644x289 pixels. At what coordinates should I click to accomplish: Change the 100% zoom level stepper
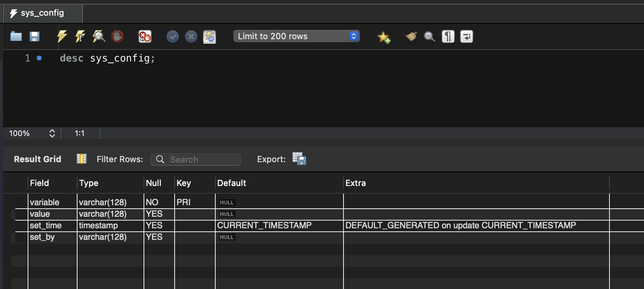coord(52,133)
